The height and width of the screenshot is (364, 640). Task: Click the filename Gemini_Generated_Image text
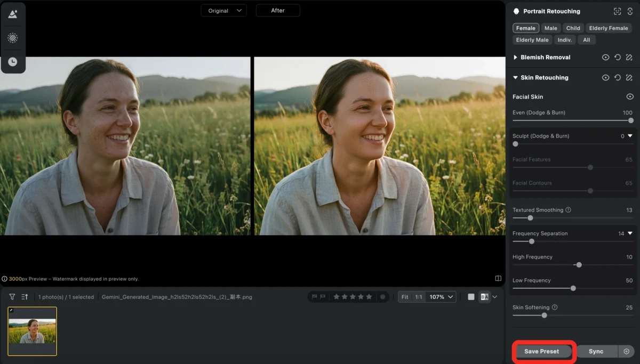coord(177,297)
